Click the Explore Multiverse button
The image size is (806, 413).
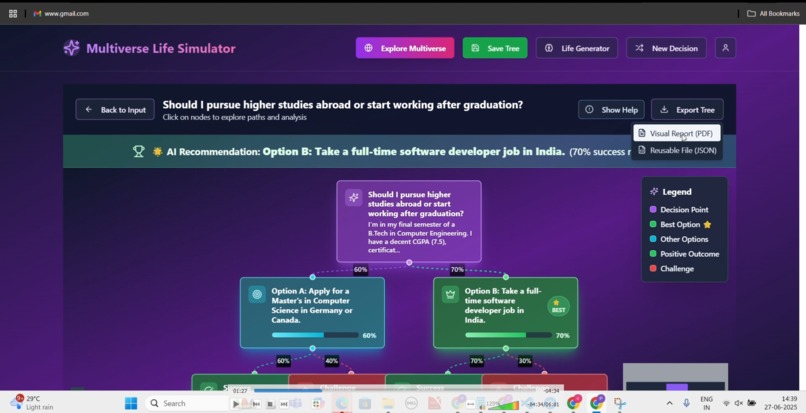point(405,48)
